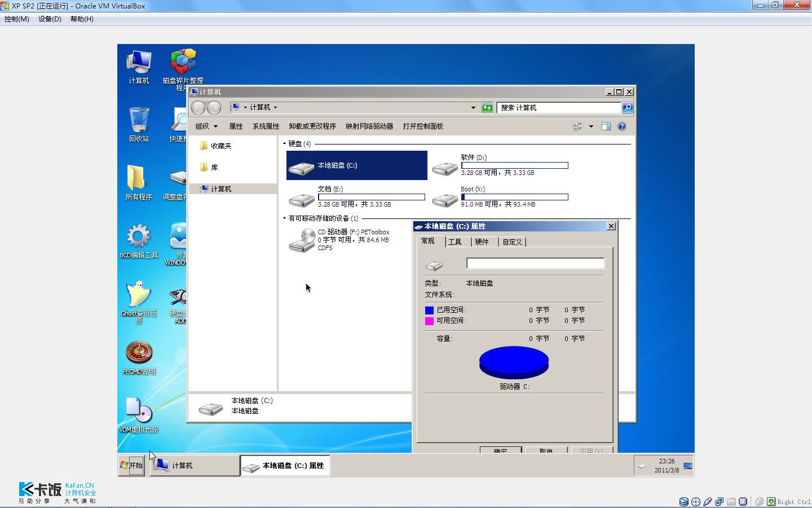Click 映射网络驱动器 toolbar button
The height and width of the screenshot is (508, 812).
pyautogui.click(x=369, y=126)
